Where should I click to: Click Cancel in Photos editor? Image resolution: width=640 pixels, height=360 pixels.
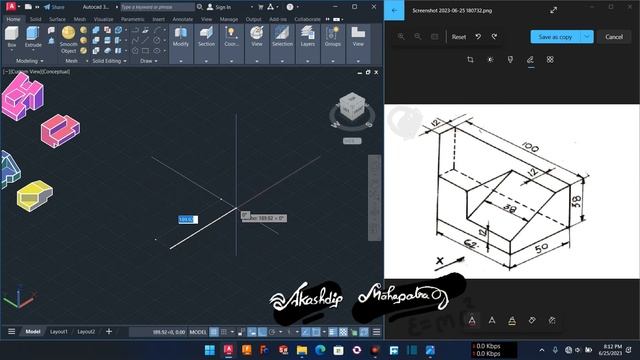(x=614, y=37)
